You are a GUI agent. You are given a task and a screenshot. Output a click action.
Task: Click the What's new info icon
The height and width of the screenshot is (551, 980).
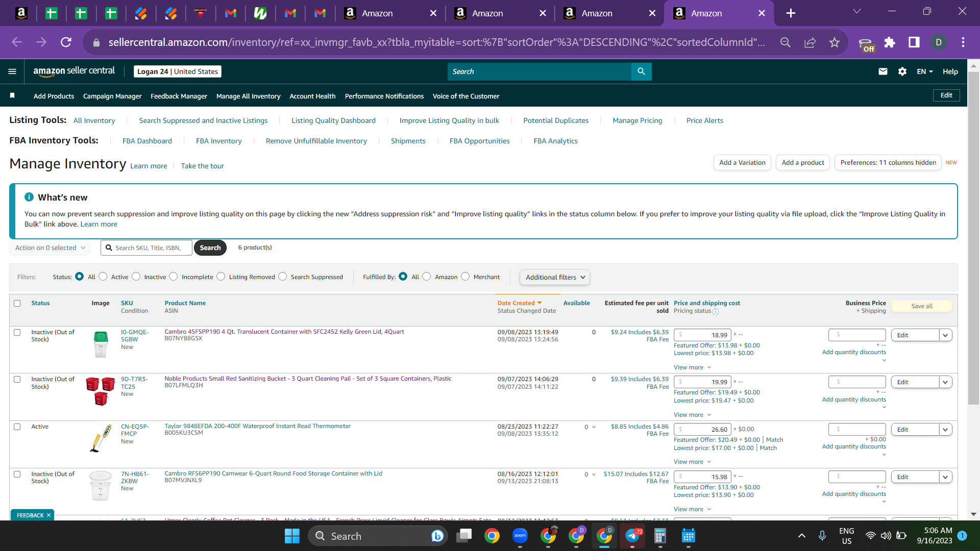29,197
